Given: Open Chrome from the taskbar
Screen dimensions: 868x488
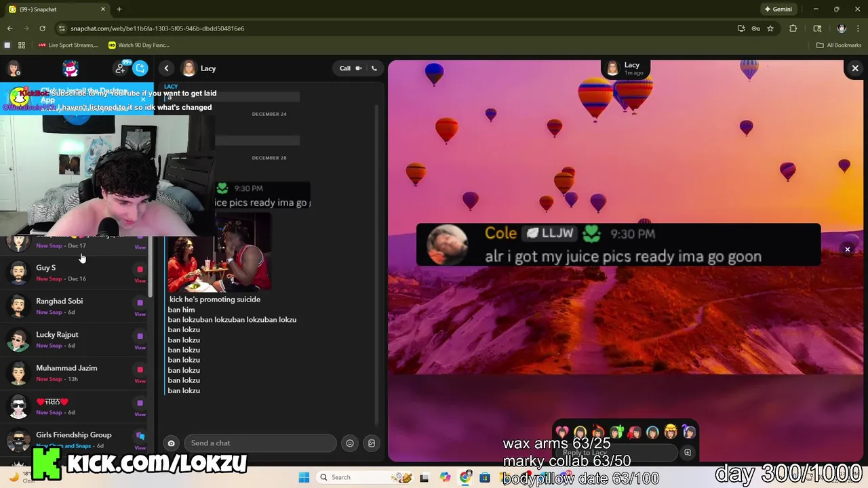Looking at the screenshot, I should 465,477.
